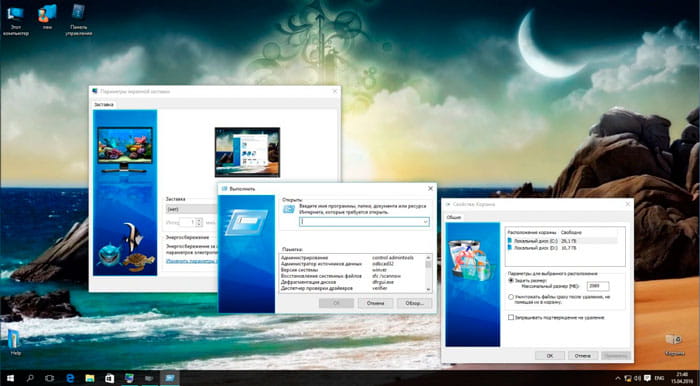700x386 pixels.
Task: Enable Запрашивать подтверждение на удаление checkbox
Action: [x=511, y=317]
